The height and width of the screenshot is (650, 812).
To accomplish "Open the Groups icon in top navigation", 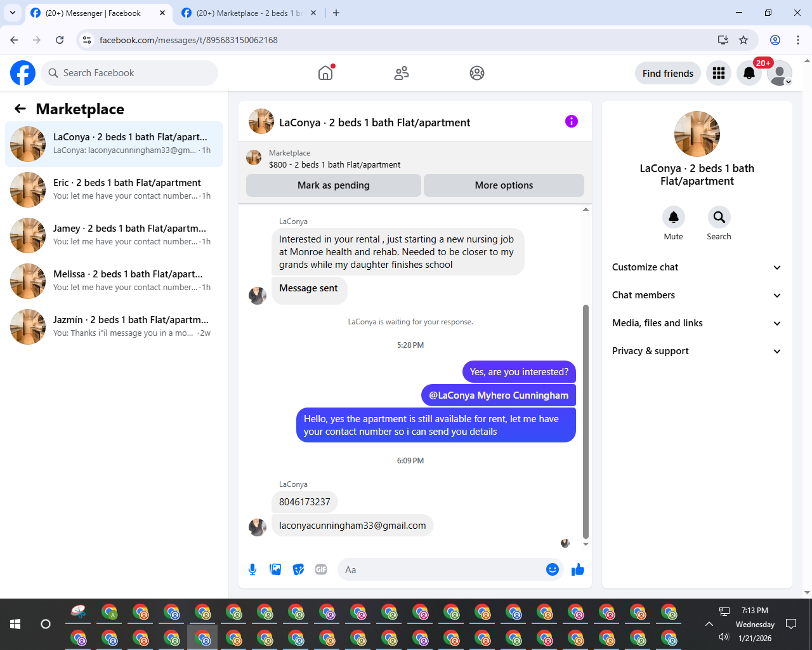I will click(x=477, y=73).
